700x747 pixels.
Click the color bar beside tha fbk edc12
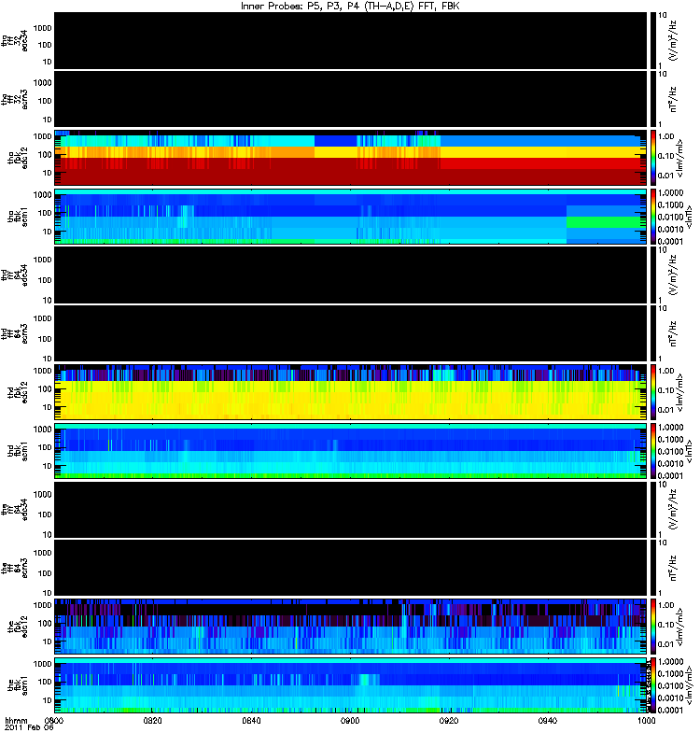coord(653,158)
